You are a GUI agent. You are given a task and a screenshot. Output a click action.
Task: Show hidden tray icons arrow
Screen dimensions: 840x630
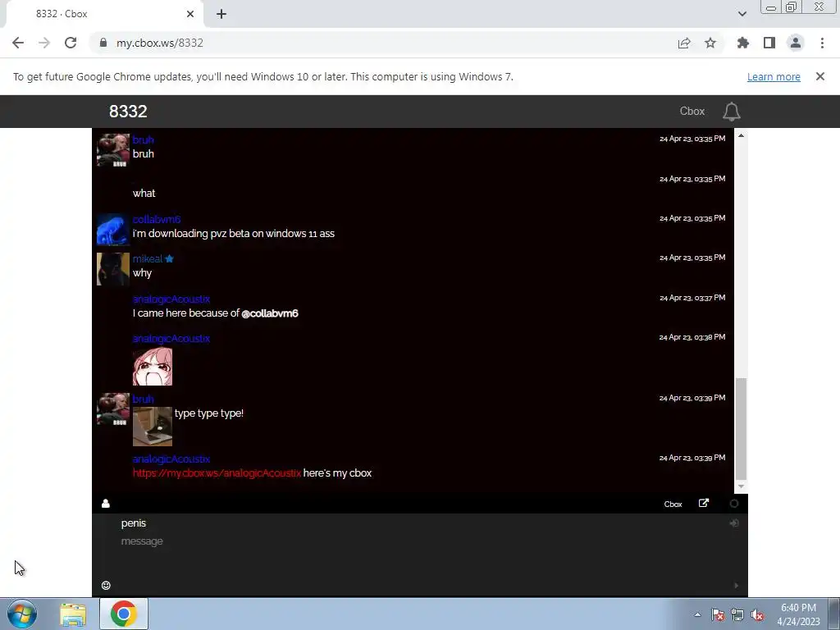click(697, 614)
